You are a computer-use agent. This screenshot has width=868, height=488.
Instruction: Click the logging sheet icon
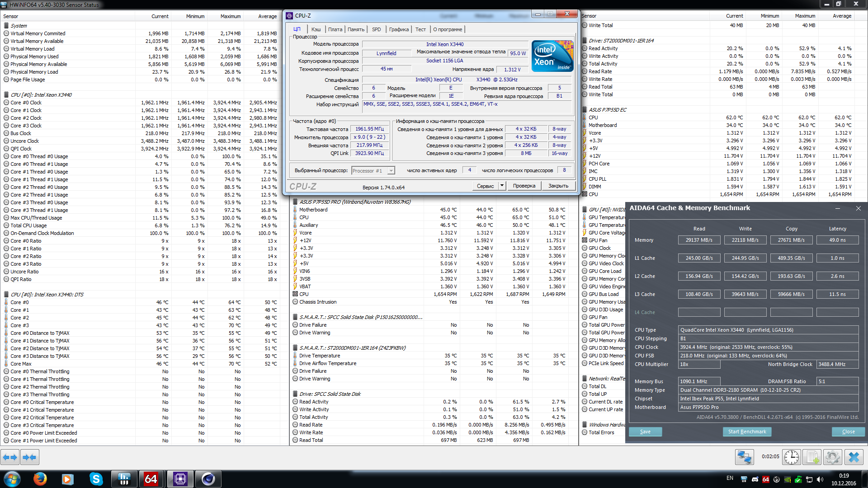point(811,457)
